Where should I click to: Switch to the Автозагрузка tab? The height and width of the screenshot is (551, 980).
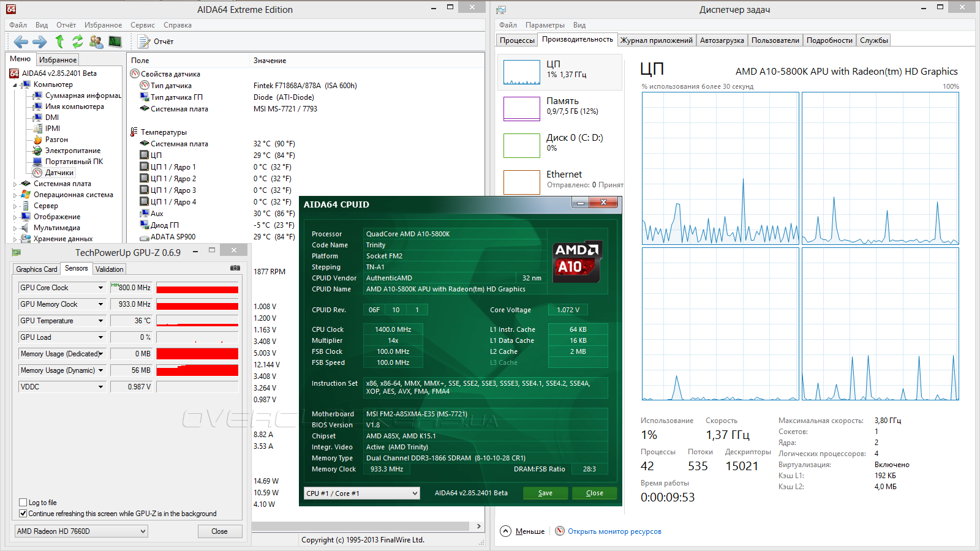coord(722,40)
